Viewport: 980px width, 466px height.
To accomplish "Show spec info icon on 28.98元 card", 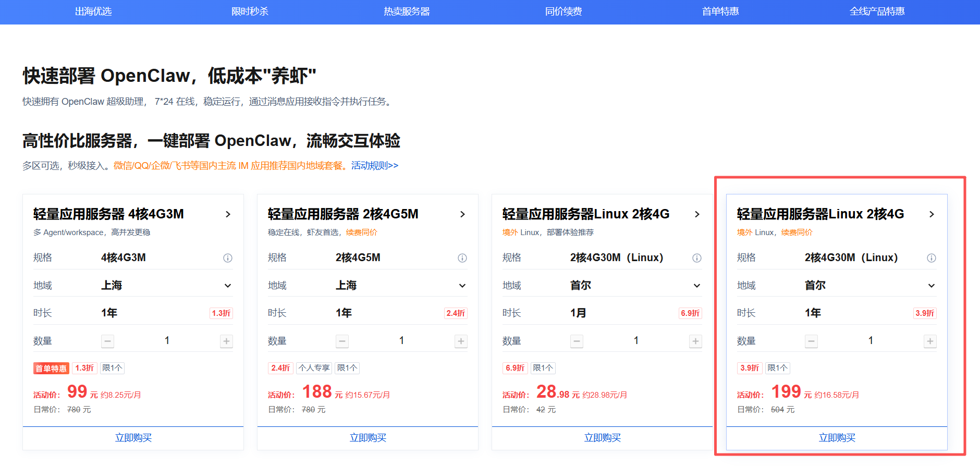I will (697, 258).
